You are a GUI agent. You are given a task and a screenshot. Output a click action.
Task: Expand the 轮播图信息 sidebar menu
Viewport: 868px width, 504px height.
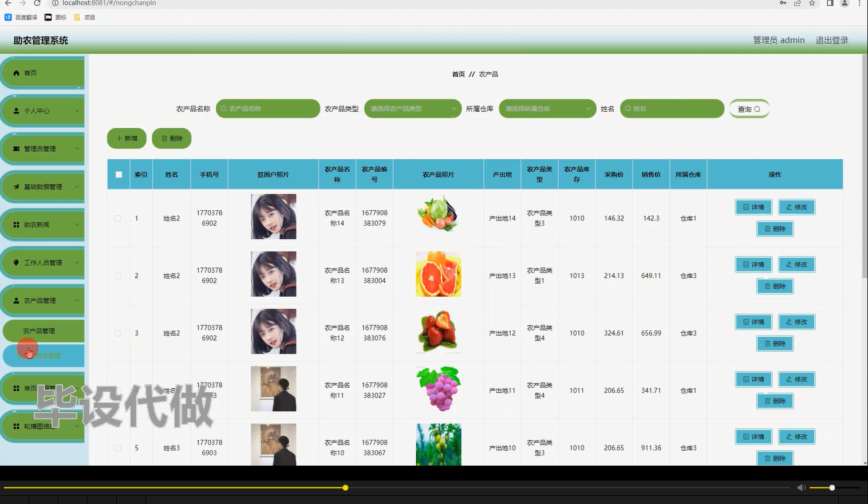click(43, 427)
